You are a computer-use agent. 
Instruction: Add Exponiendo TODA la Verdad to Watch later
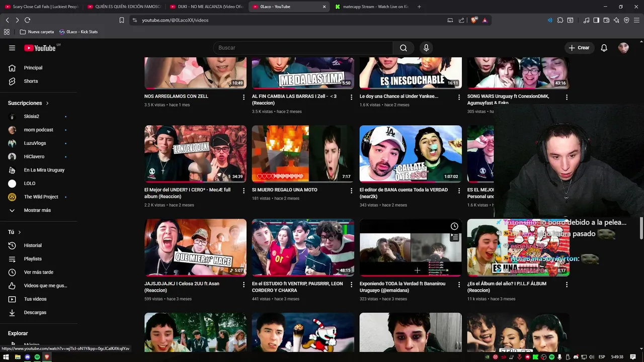454,226
